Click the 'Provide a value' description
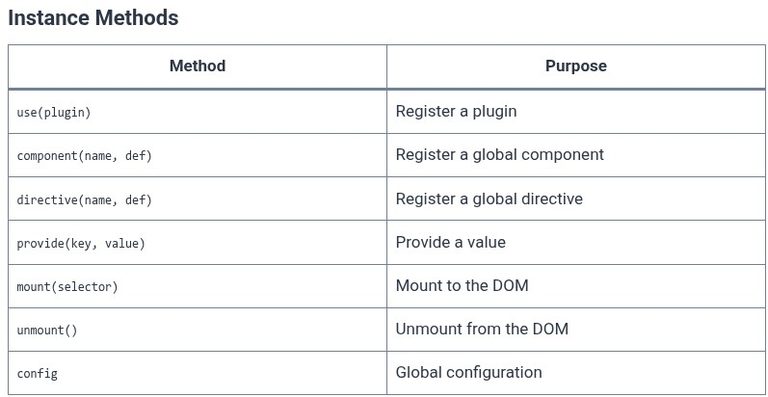The image size is (768, 397). 451,242
